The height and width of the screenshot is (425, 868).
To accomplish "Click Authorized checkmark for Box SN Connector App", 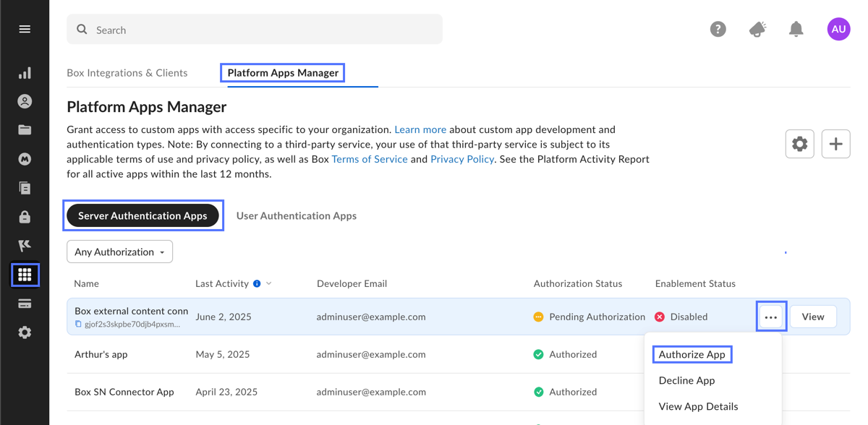I will (538, 392).
